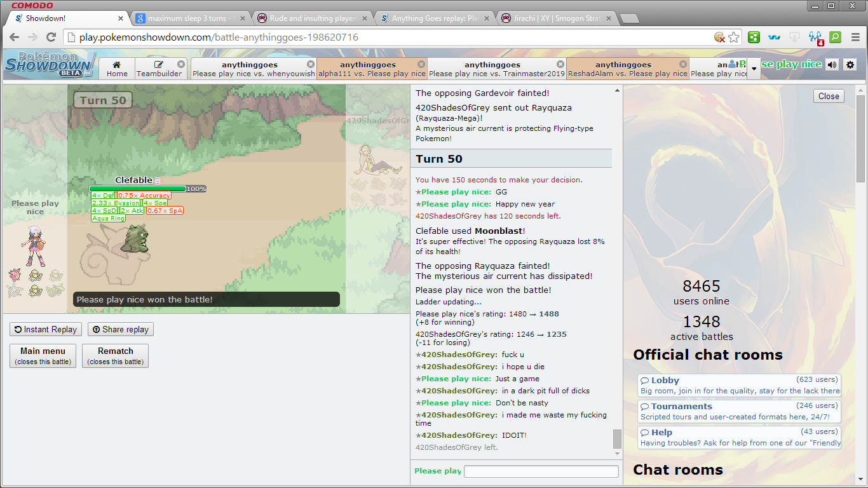Click the first team Pokémon icon at left
868x488 pixels.
[14, 274]
